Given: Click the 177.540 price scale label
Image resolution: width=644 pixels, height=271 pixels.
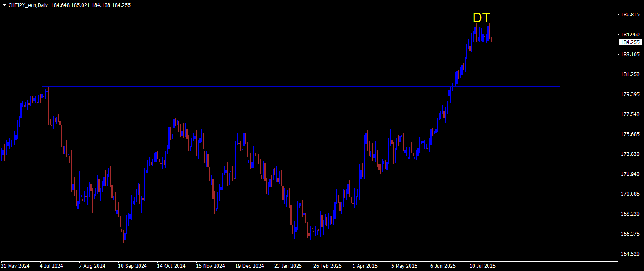Looking at the screenshot, I should point(630,114).
